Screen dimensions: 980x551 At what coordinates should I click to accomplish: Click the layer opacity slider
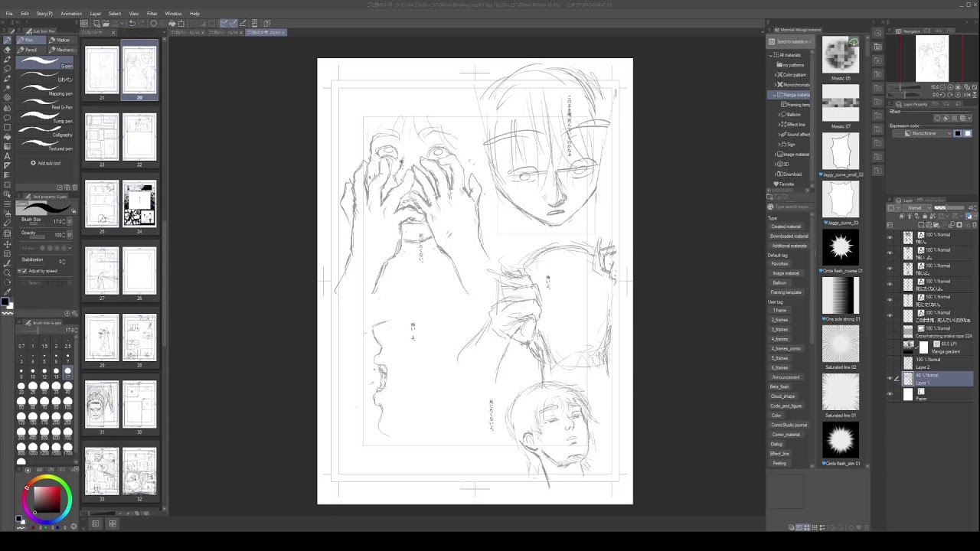click(x=949, y=207)
